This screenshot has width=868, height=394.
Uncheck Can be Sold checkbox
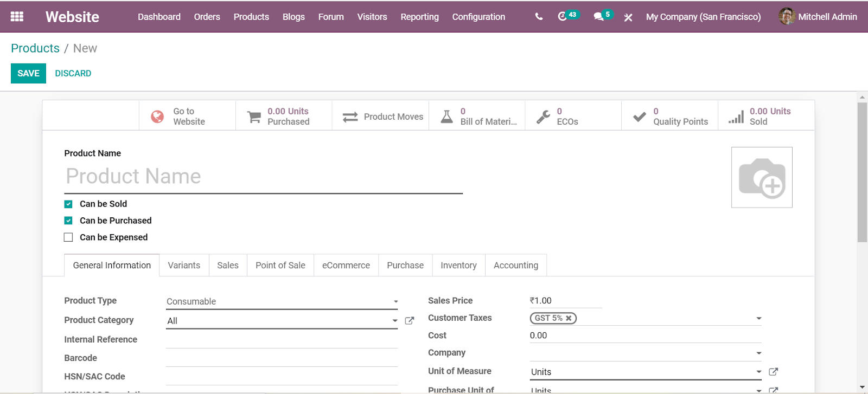coord(68,204)
